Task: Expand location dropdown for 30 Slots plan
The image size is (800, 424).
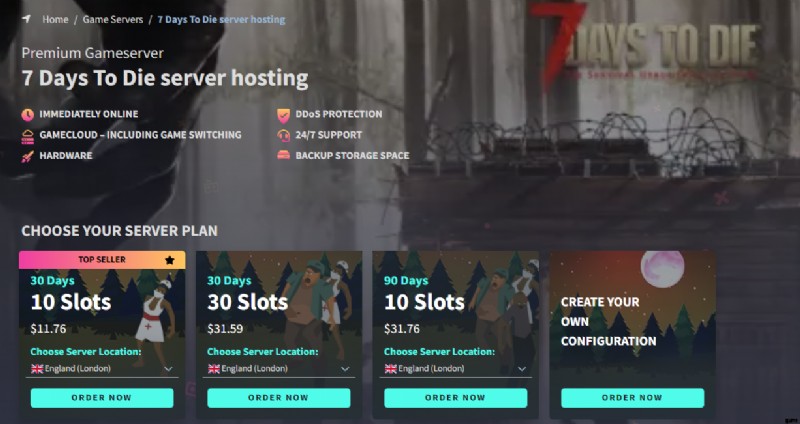Action: click(279, 368)
